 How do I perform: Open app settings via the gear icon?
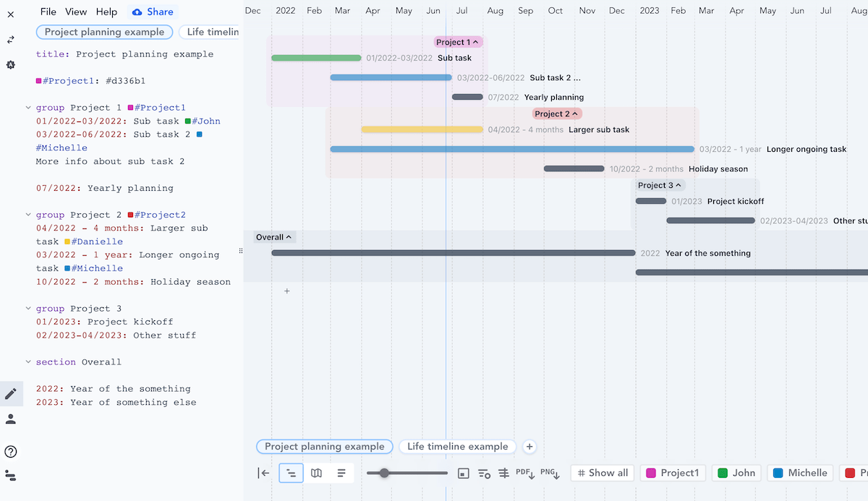10,64
